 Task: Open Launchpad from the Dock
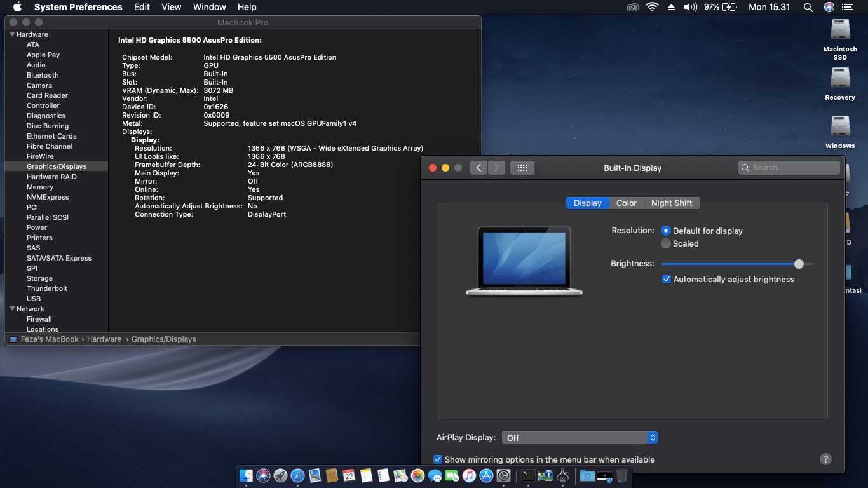click(x=279, y=475)
